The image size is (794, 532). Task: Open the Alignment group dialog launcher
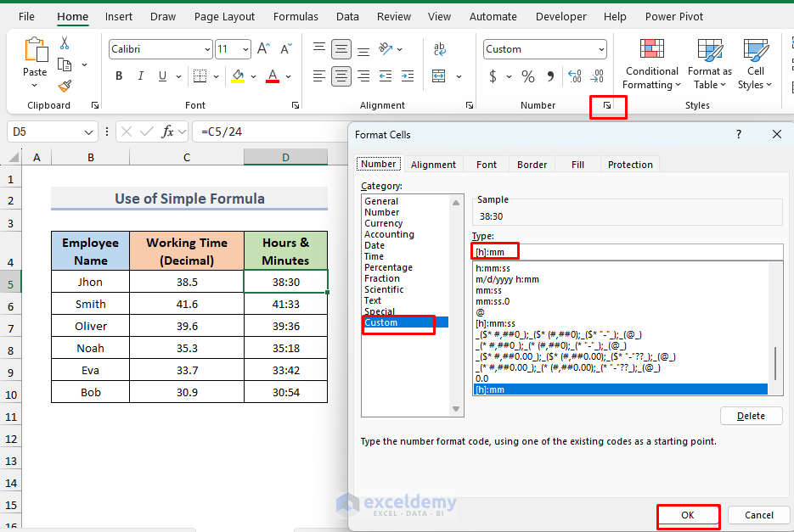tap(470, 105)
